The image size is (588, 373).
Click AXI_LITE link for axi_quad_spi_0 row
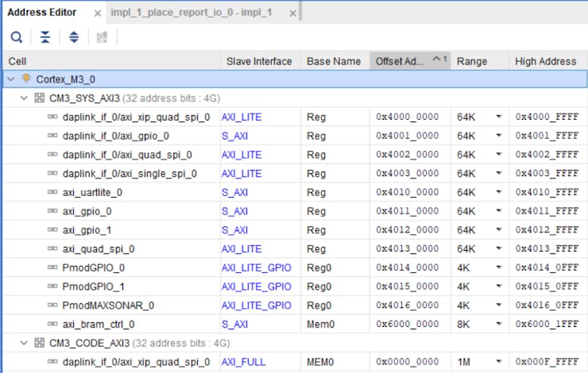coord(242,248)
